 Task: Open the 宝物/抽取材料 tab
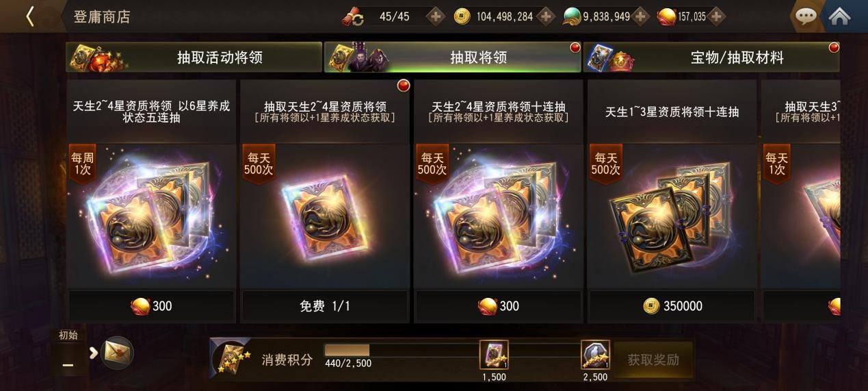pyautogui.click(x=711, y=58)
